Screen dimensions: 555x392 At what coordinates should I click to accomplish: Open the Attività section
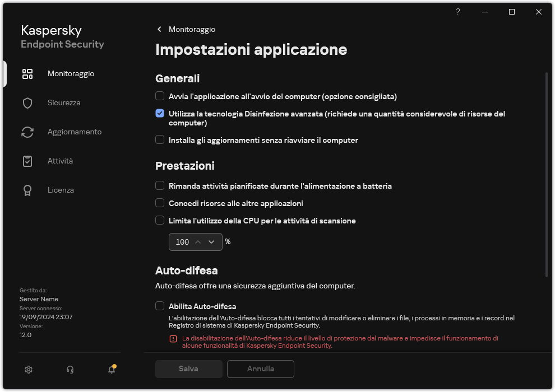pos(61,161)
